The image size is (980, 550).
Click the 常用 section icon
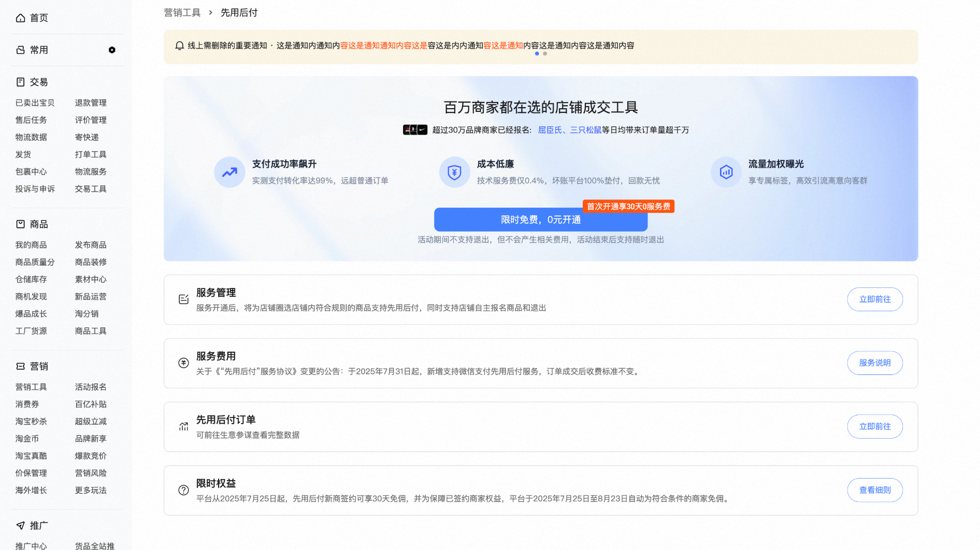tap(20, 50)
